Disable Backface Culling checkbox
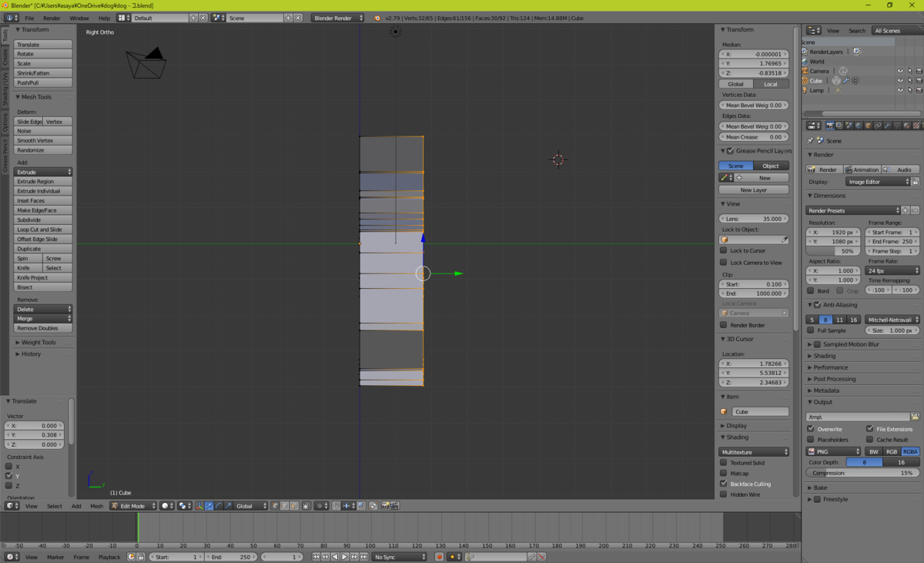Screen dimensions: 924x563 [x=724, y=484]
